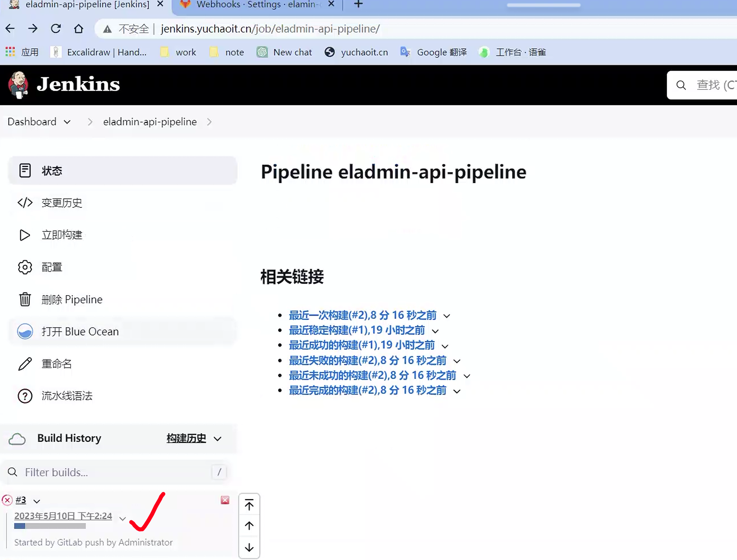Select 变更历史 in the sidebar
This screenshot has height=560, width=737.
click(62, 203)
